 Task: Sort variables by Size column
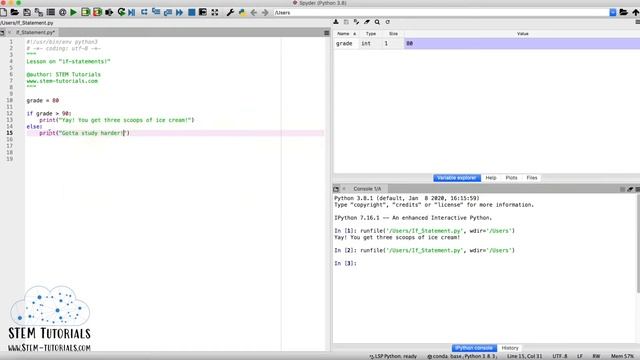[393, 34]
